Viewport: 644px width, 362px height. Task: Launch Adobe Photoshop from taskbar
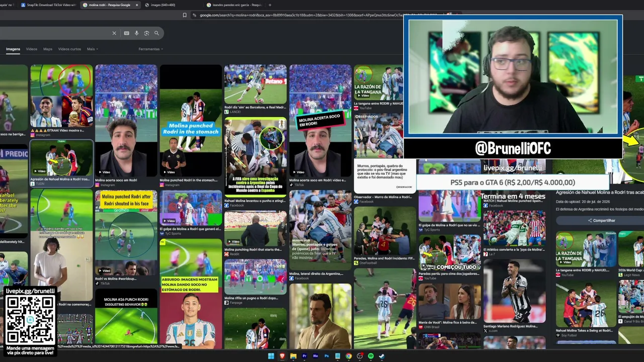[327, 356]
